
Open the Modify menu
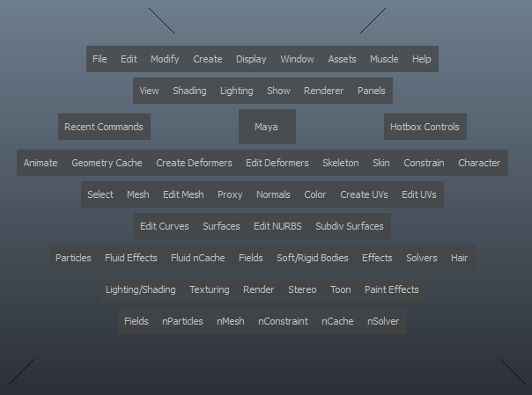click(x=165, y=59)
